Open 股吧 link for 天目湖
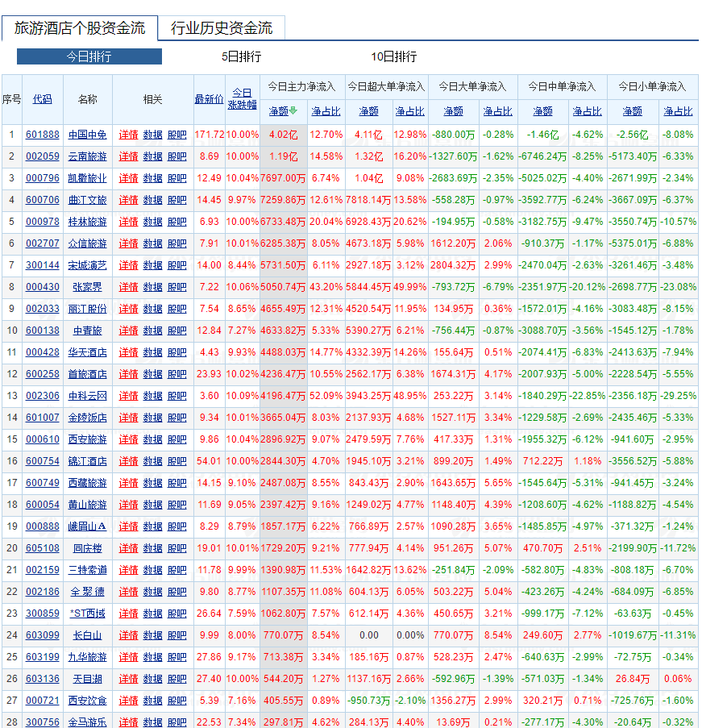Image resolution: width=702 pixels, height=728 pixels. click(x=177, y=679)
